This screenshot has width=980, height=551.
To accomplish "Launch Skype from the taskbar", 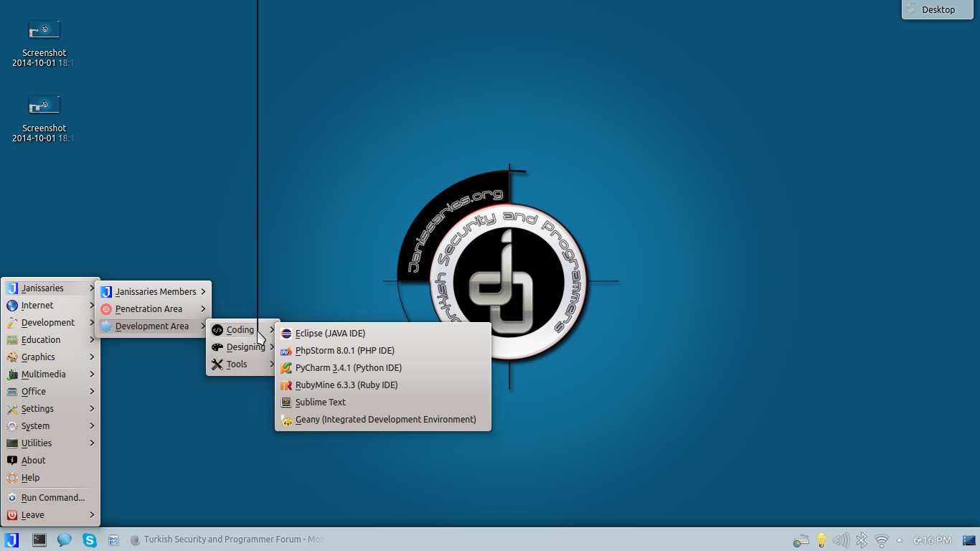I will pyautogui.click(x=90, y=540).
